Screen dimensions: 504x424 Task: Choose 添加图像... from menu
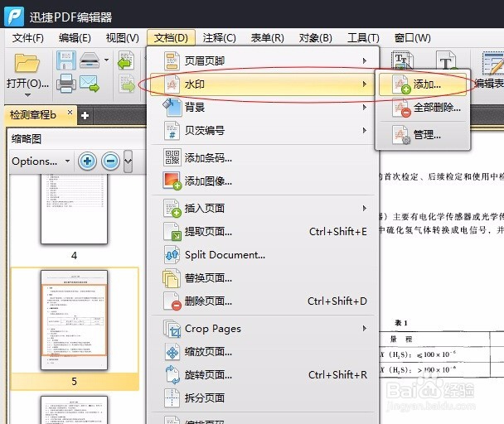pyautogui.click(x=262, y=181)
